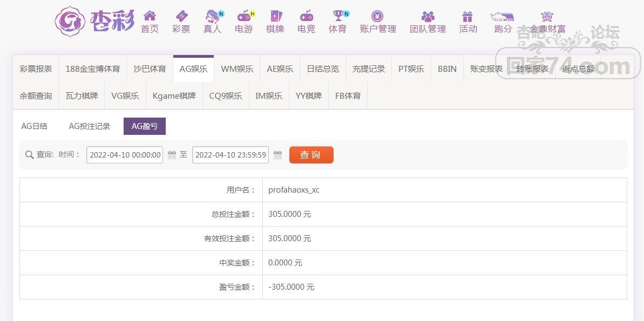Open start date calendar picker icon
The image size is (644, 321).
point(172,155)
